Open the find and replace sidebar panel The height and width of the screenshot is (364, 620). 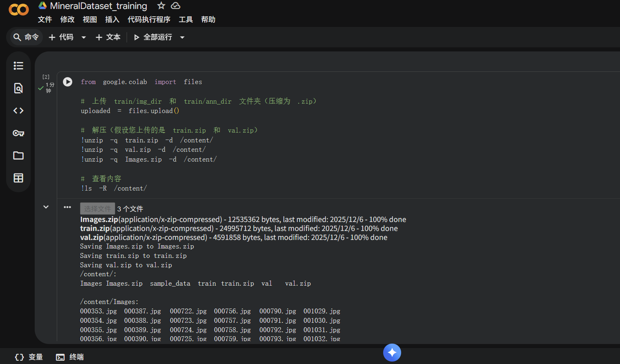click(x=18, y=88)
